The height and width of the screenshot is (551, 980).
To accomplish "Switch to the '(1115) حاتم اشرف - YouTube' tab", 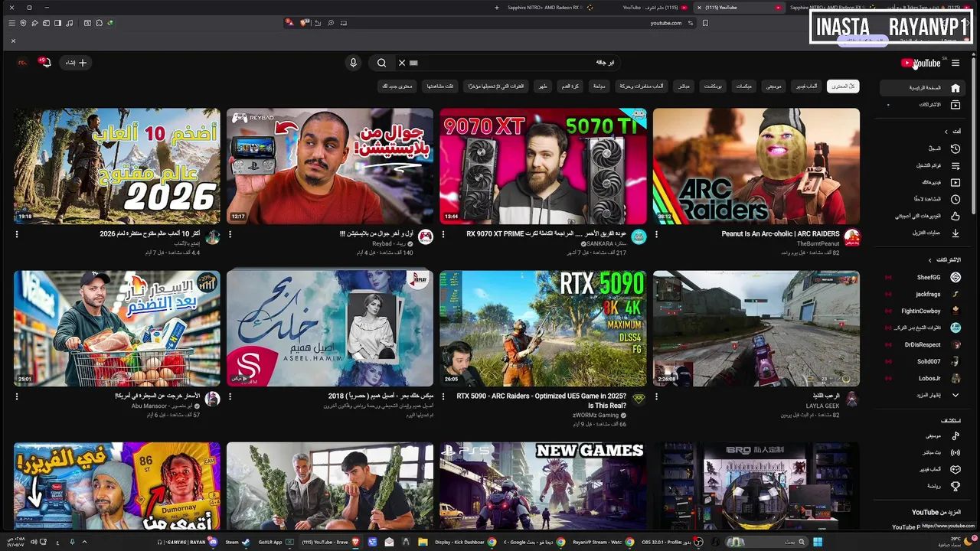I will click(655, 8).
